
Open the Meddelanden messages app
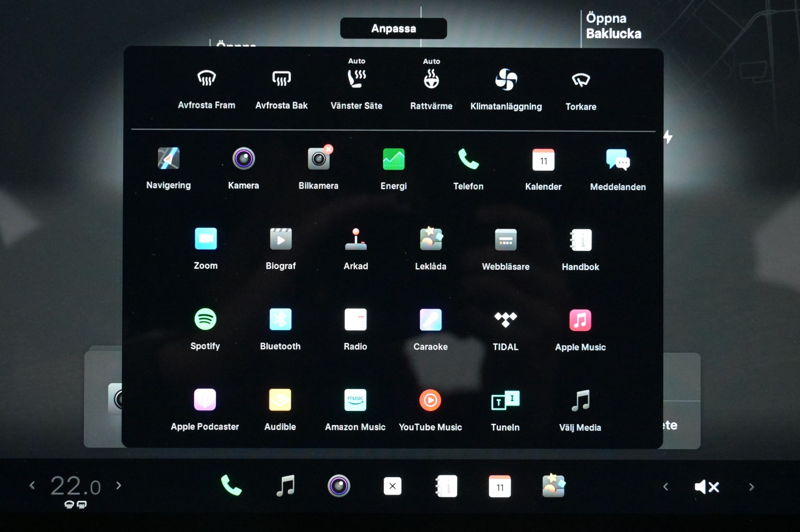(x=618, y=170)
